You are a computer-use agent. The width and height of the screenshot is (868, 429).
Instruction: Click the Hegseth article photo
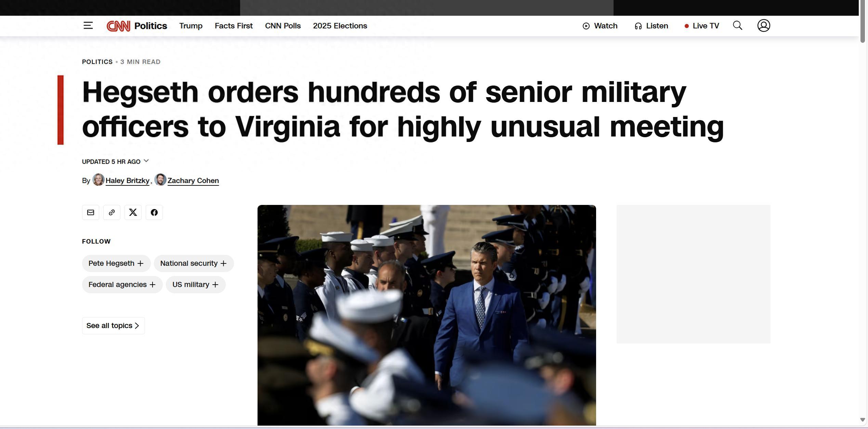(426, 315)
